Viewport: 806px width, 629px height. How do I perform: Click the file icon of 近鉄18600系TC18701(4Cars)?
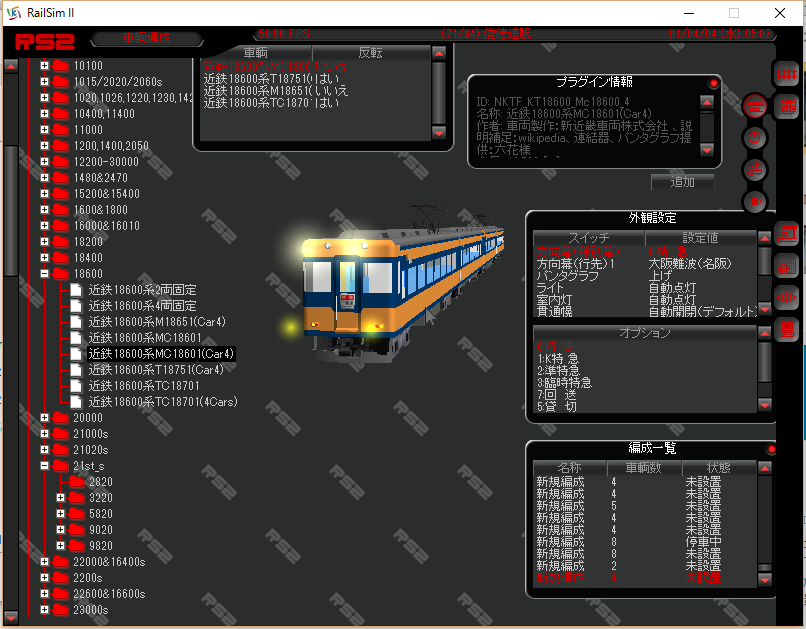tap(76, 402)
